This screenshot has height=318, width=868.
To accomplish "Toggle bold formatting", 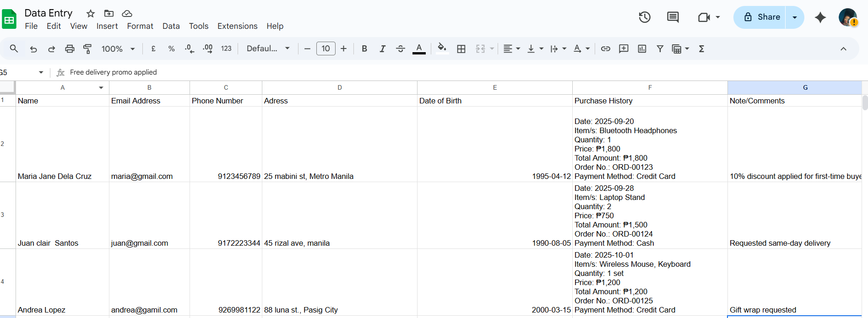I will (x=364, y=49).
